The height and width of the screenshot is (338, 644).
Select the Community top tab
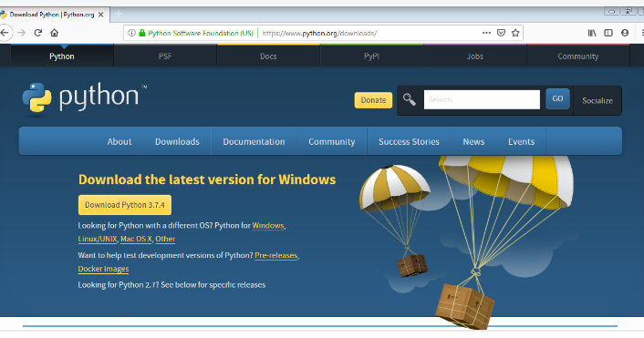(x=578, y=56)
